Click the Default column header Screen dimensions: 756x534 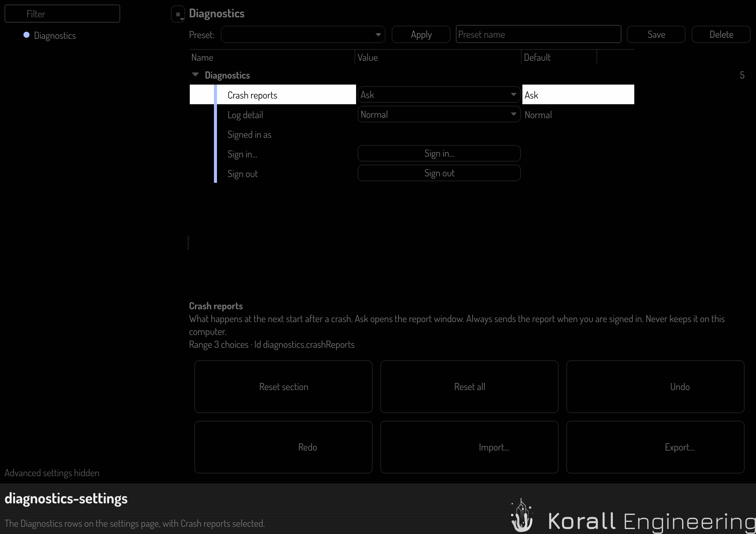559,57
